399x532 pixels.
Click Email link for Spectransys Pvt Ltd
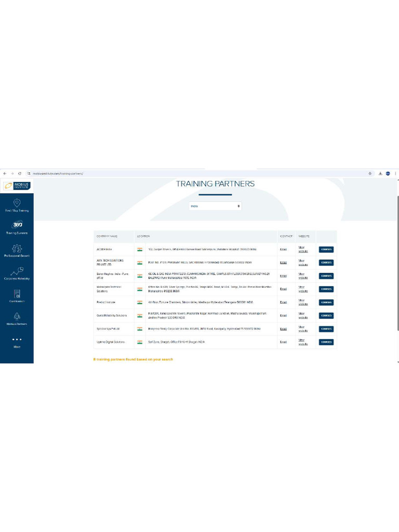283,329
